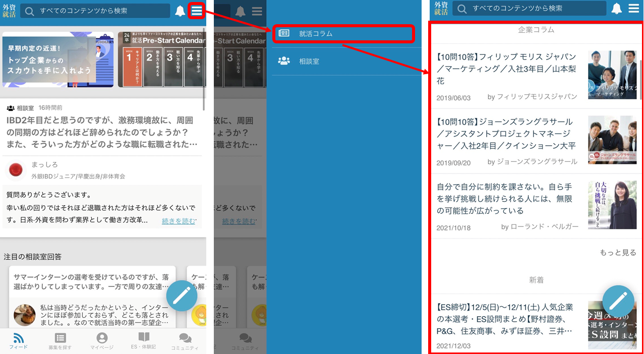The height and width of the screenshot is (354, 644).
Task: Tap the dimmed bell icon behind the side menu
Action: tap(241, 11)
